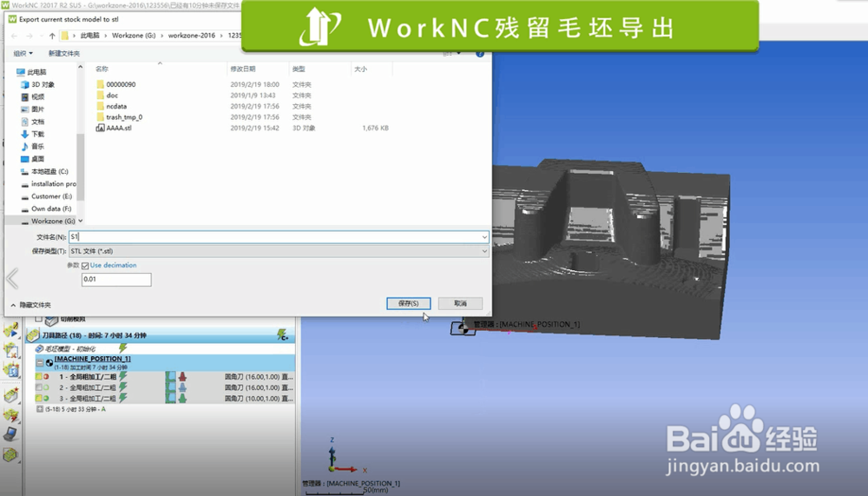Click the lightning calculate icon of toolpath 1
Image resolution: width=868 pixels, height=496 pixels.
(x=123, y=377)
